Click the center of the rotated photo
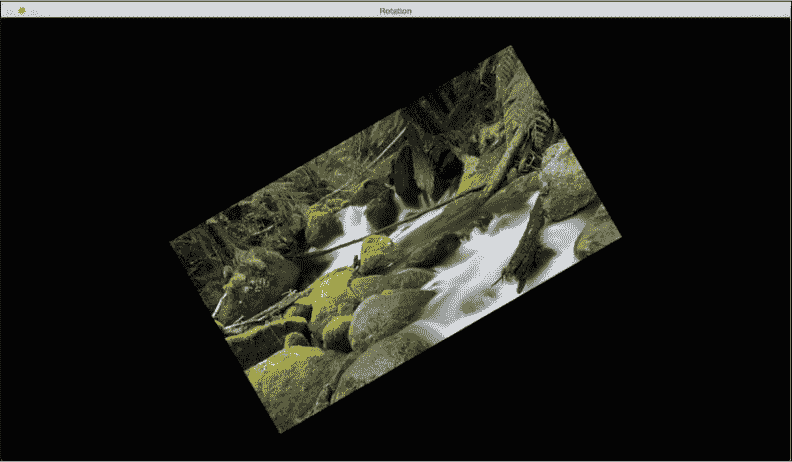Image resolution: width=792 pixels, height=462 pixels. [396, 239]
